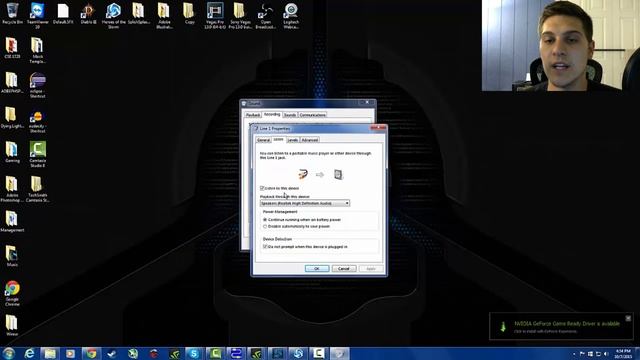
Task: Click the Apply button
Action: click(371, 269)
